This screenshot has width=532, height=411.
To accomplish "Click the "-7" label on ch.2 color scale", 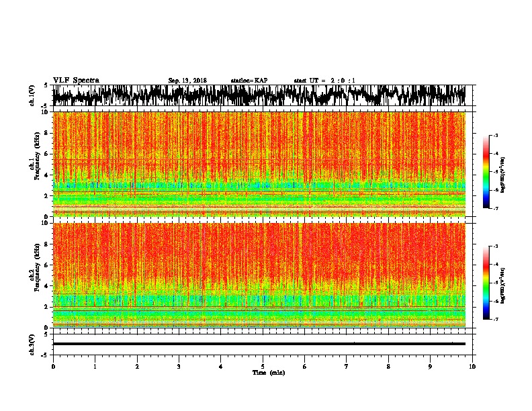I will click(x=495, y=320).
